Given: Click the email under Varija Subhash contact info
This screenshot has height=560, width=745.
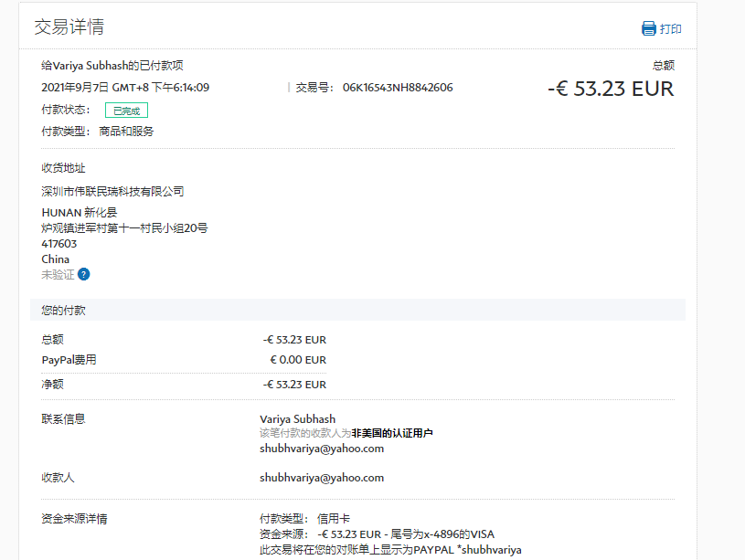Looking at the screenshot, I should click(x=322, y=449).
